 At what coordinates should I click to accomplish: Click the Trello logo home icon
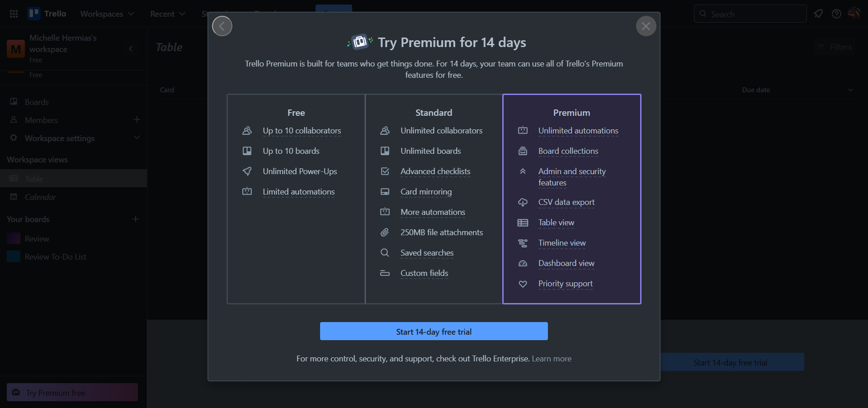pos(47,14)
